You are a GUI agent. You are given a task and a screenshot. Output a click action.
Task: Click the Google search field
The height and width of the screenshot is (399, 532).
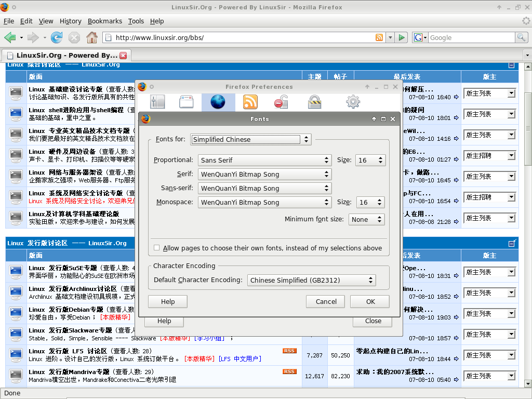[x=472, y=37]
